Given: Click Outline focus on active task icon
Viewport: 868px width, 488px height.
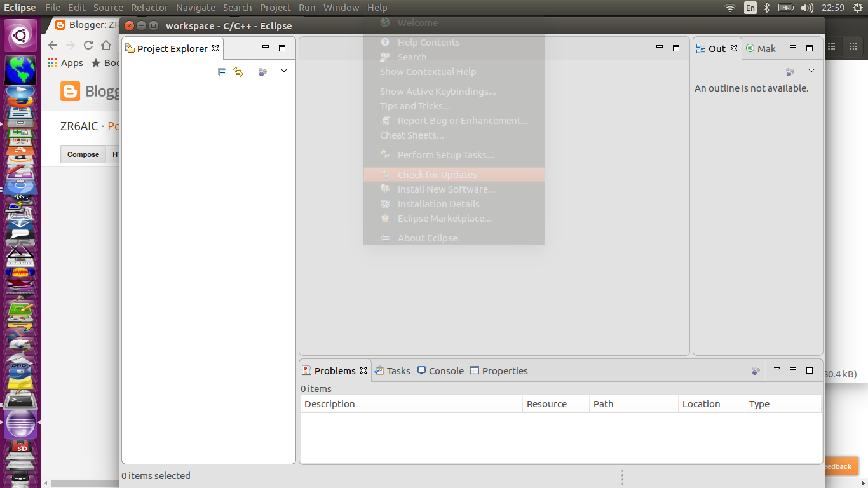Looking at the screenshot, I should [790, 72].
